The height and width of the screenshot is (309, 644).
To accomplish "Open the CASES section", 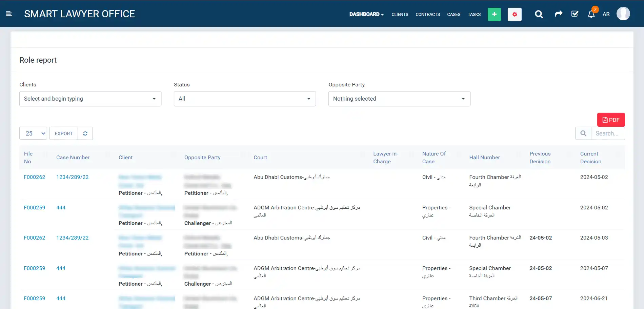I will point(454,15).
